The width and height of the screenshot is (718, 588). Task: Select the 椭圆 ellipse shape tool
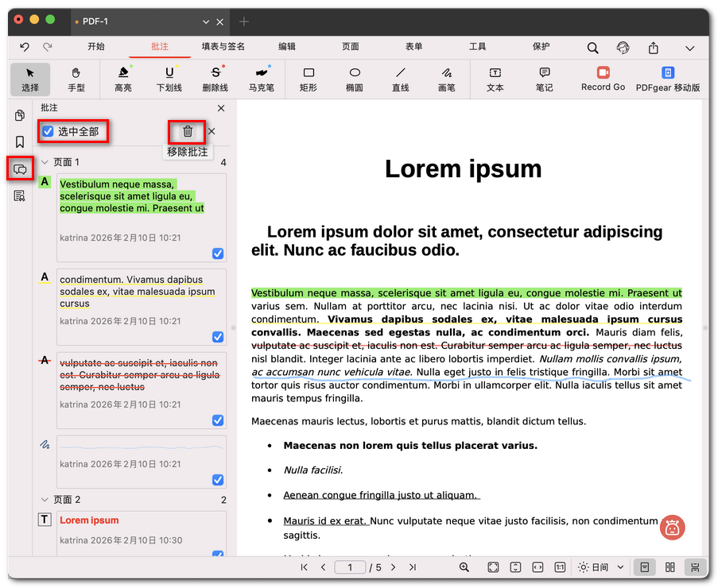(355, 79)
